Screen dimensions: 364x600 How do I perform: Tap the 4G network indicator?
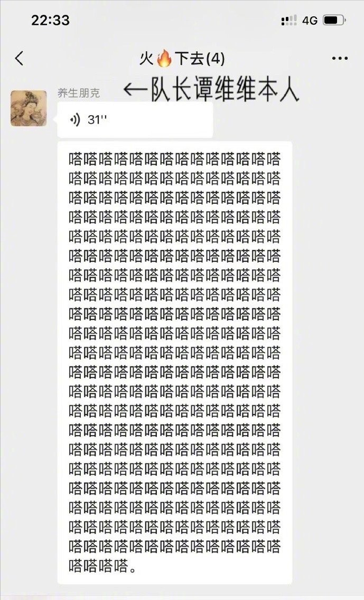pyautogui.click(x=310, y=20)
